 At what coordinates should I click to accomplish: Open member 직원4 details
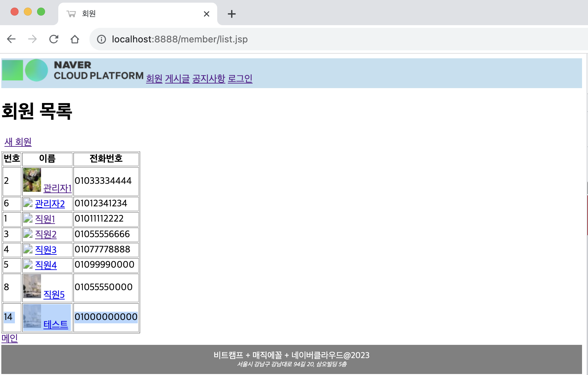click(46, 265)
